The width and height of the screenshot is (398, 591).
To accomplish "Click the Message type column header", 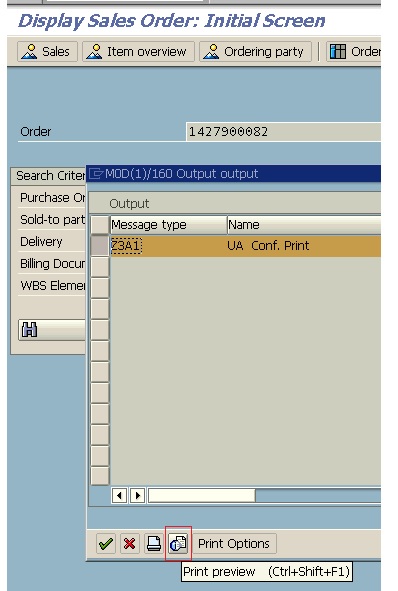I will pyautogui.click(x=168, y=225).
